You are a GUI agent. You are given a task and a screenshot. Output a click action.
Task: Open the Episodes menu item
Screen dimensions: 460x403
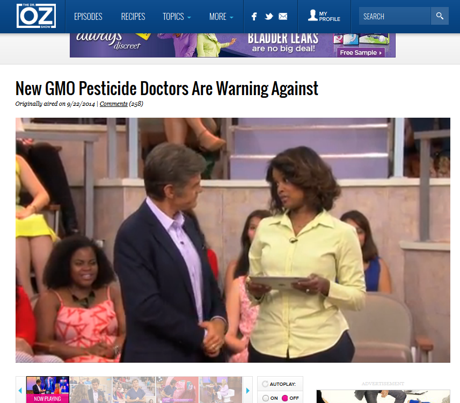pyautogui.click(x=88, y=16)
